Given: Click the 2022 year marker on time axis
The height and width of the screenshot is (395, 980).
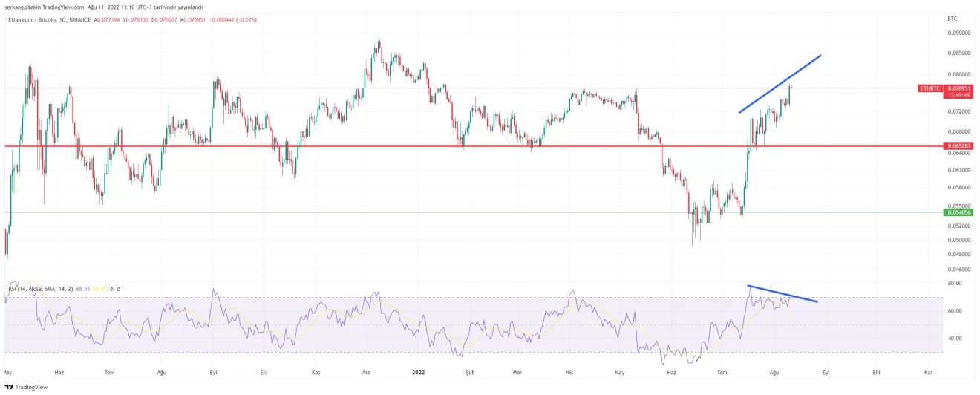Looking at the screenshot, I should click(x=418, y=371).
